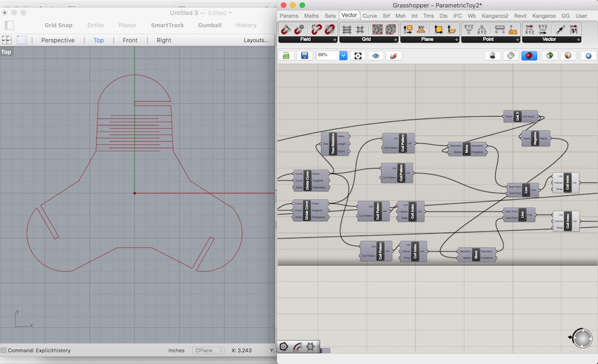Open the CPlane dropdown in the Rhino status bar
Image resolution: width=598 pixels, height=364 pixels.
tap(208, 350)
